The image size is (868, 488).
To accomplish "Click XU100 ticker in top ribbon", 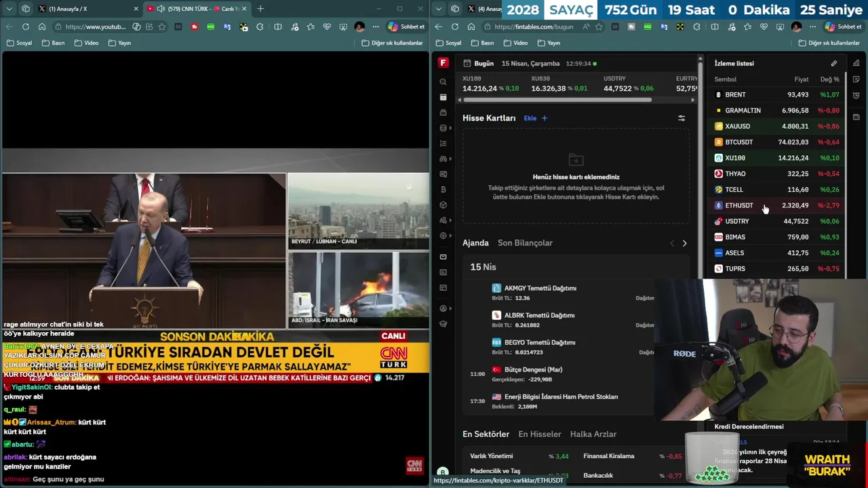I will (x=491, y=84).
